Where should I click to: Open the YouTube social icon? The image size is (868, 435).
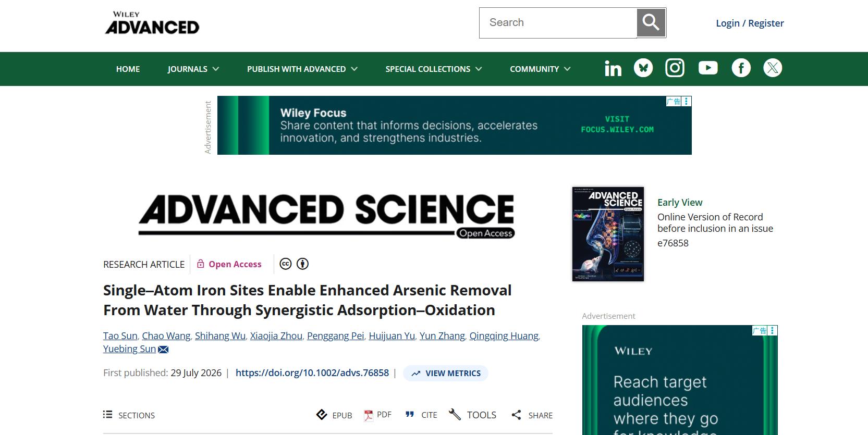(708, 68)
